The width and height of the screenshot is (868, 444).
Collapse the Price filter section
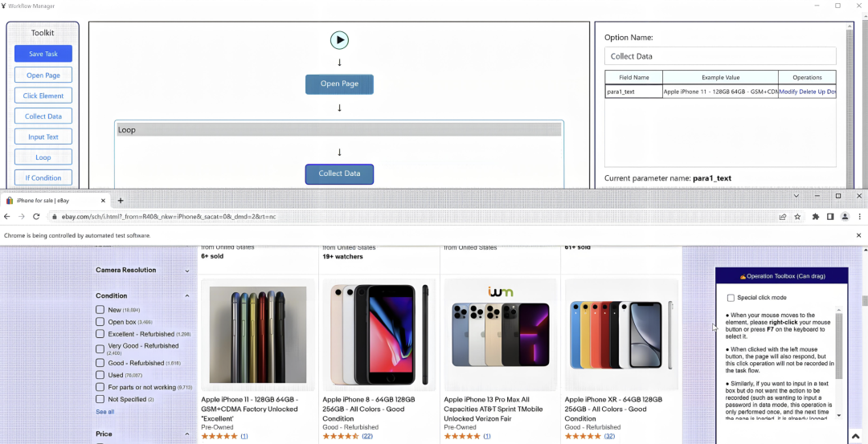click(187, 434)
